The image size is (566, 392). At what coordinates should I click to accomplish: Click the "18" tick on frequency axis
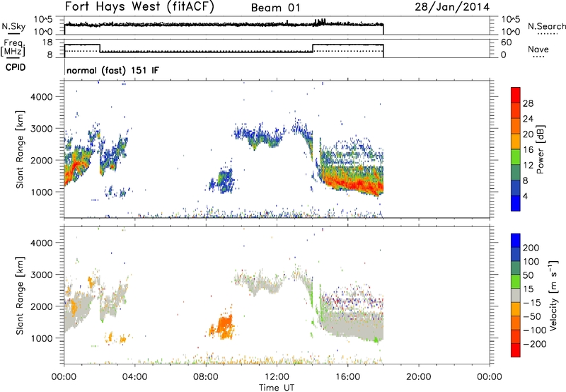[47, 42]
